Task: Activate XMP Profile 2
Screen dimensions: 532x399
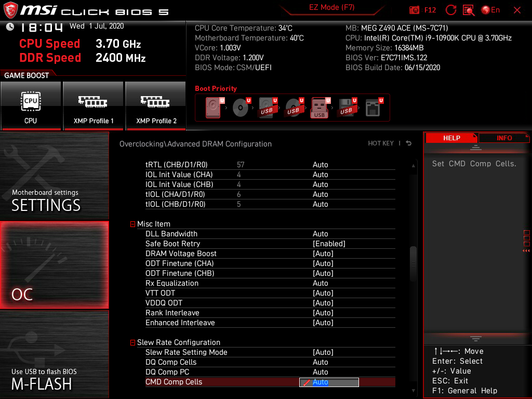Action: pyautogui.click(x=156, y=105)
